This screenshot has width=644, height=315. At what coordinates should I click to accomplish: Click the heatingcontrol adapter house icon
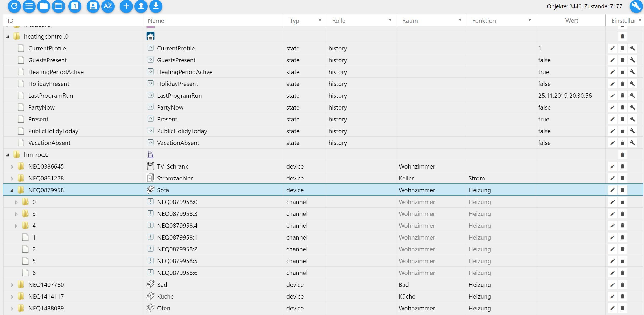point(150,36)
